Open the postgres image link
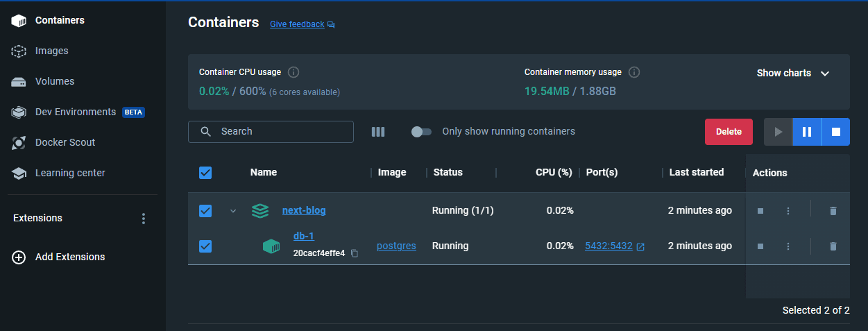868x331 pixels. pos(396,246)
